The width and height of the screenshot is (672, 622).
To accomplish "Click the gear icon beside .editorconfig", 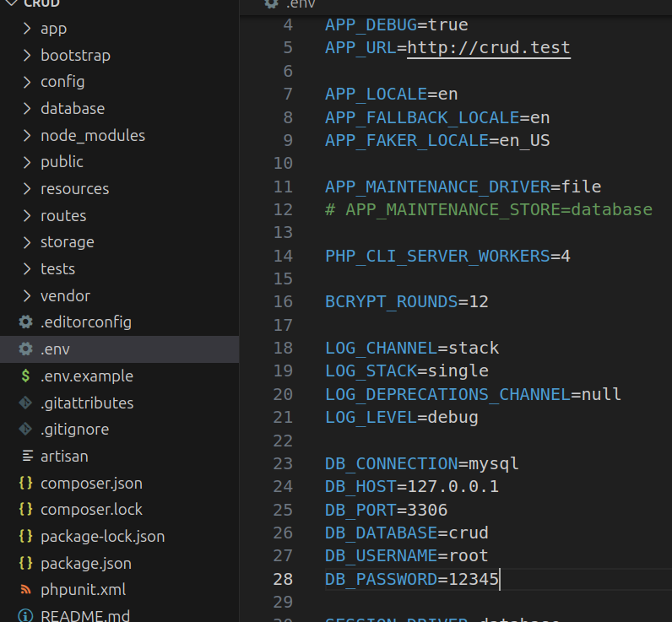I will pyautogui.click(x=26, y=322).
